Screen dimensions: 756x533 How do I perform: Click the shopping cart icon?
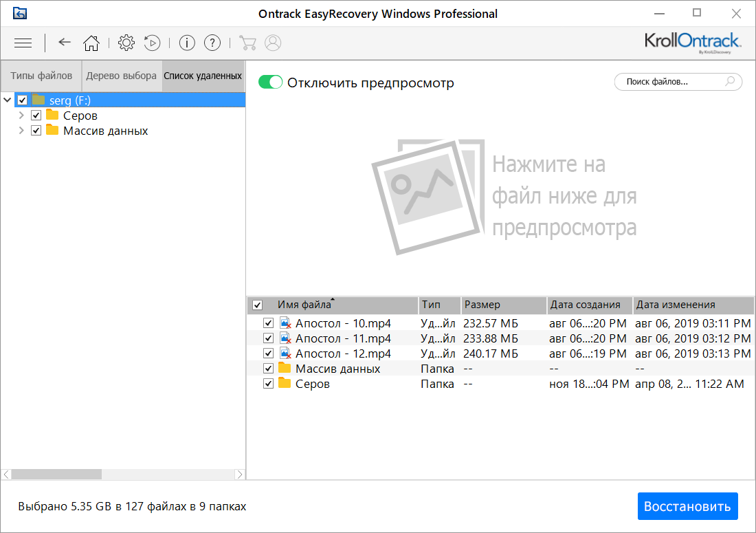(x=247, y=43)
